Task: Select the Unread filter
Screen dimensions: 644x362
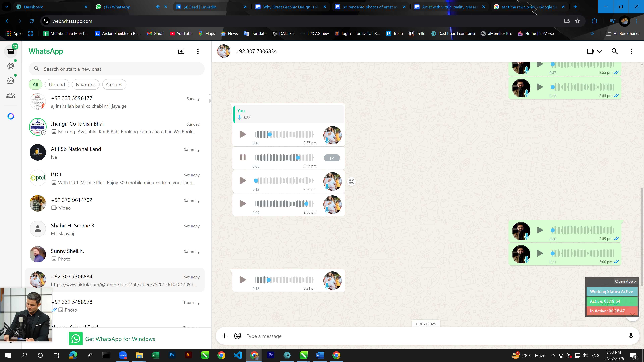Action: [57, 85]
